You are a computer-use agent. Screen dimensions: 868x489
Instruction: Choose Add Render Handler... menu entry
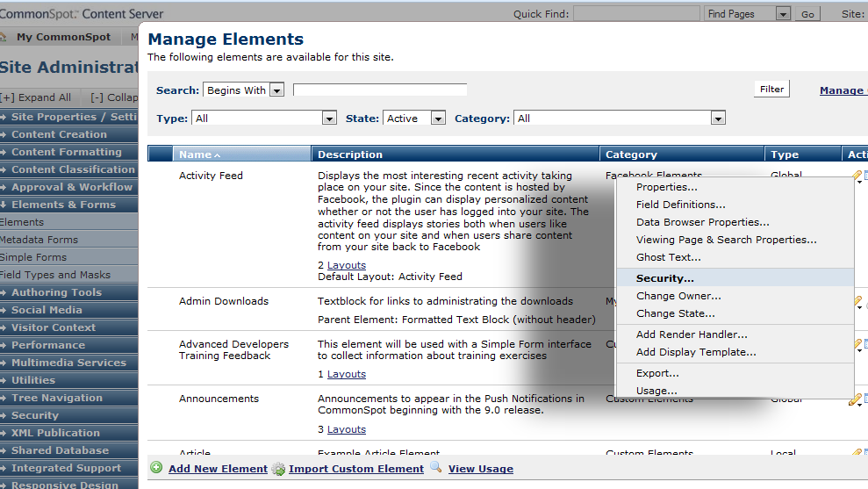tap(735, 334)
